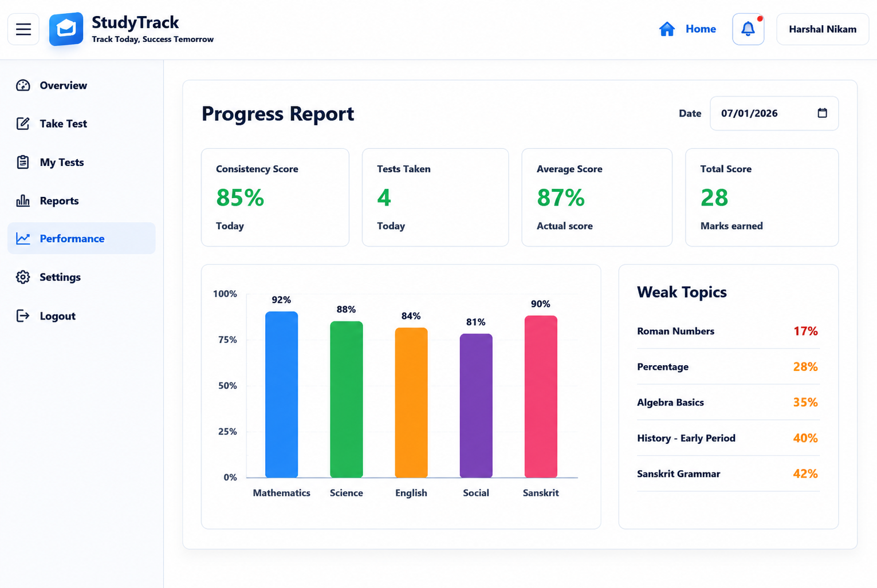Click the 35% value for Algebra Basics
Image resolution: width=877 pixels, height=588 pixels.
(x=805, y=402)
